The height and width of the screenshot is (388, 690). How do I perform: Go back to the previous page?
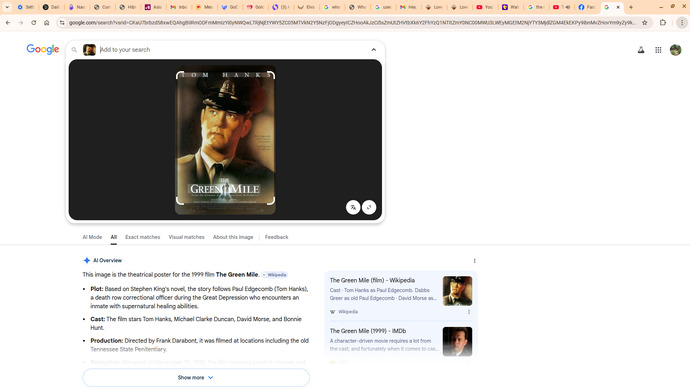pyautogui.click(x=8, y=22)
